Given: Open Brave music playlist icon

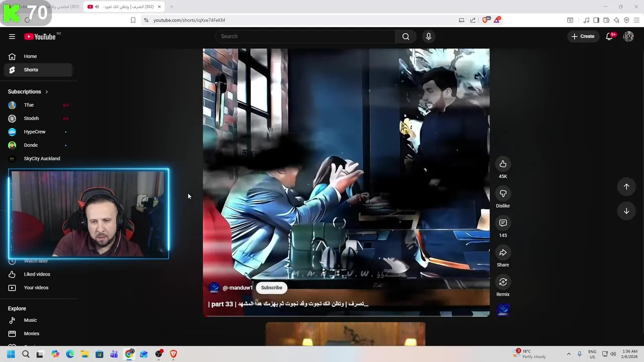Looking at the screenshot, I should coord(586,20).
